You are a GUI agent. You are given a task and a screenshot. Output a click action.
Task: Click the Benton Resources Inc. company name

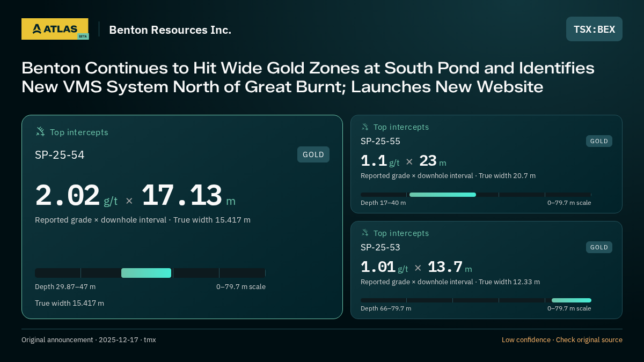(170, 30)
